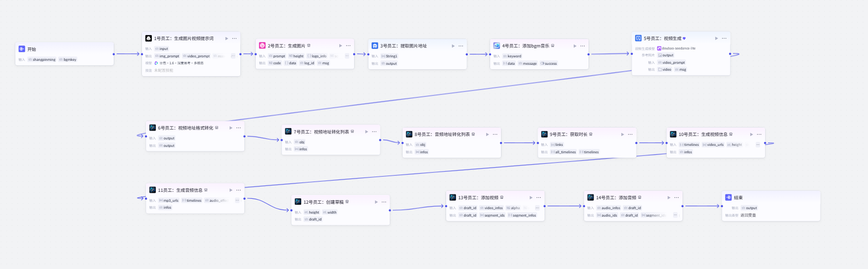Click the 5号员工 视频生成 node icon

(x=639, y=38)
